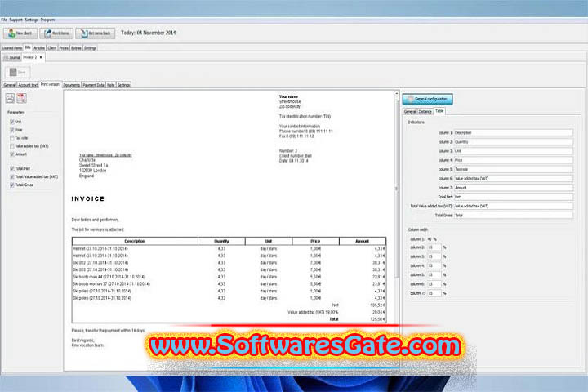Open the invoice General tab beside Account text
Viewport: 588px width, 392px height.
9,85
